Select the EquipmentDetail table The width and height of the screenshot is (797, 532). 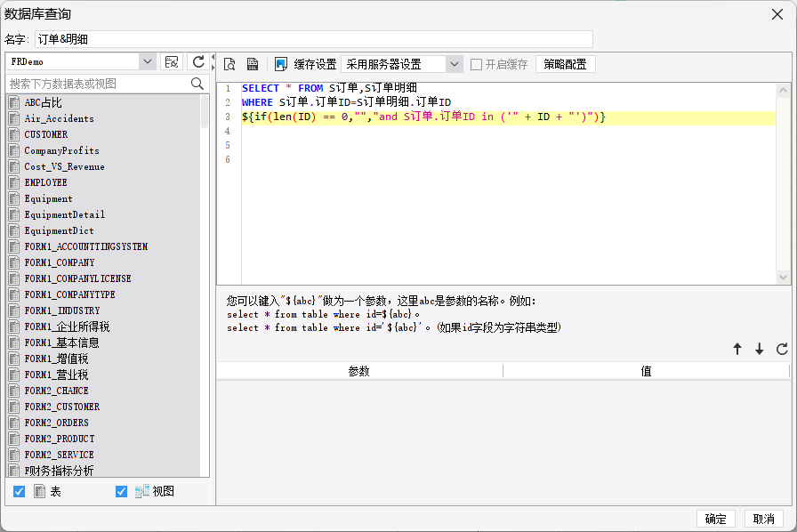(65, 214)
